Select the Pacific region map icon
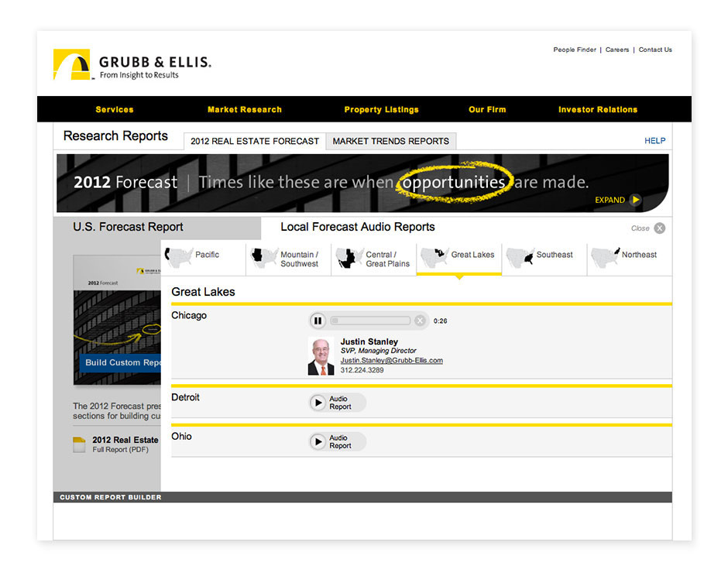Viewport: 728px width, 573px height. click(x=178, y=257)
